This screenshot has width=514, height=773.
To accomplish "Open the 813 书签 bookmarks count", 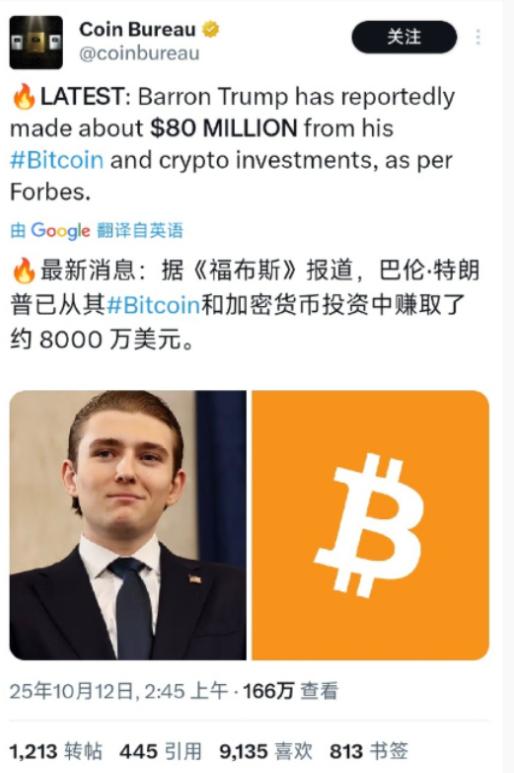I will [369, 751].
